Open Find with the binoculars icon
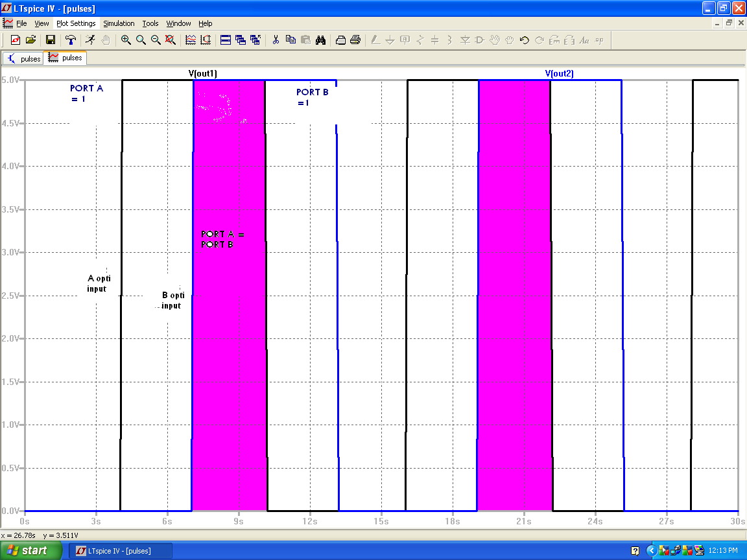The image size is (747, 560). tap(320, 40)
